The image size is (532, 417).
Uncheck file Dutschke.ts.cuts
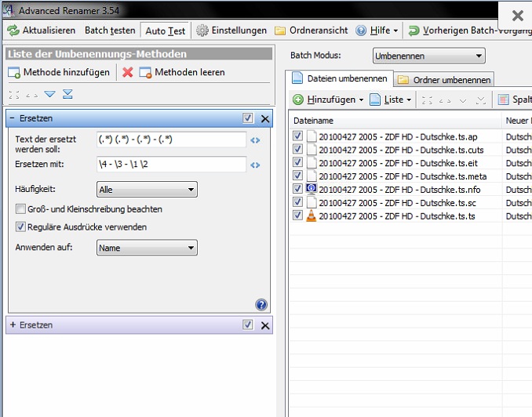click(x=297, y=149)
